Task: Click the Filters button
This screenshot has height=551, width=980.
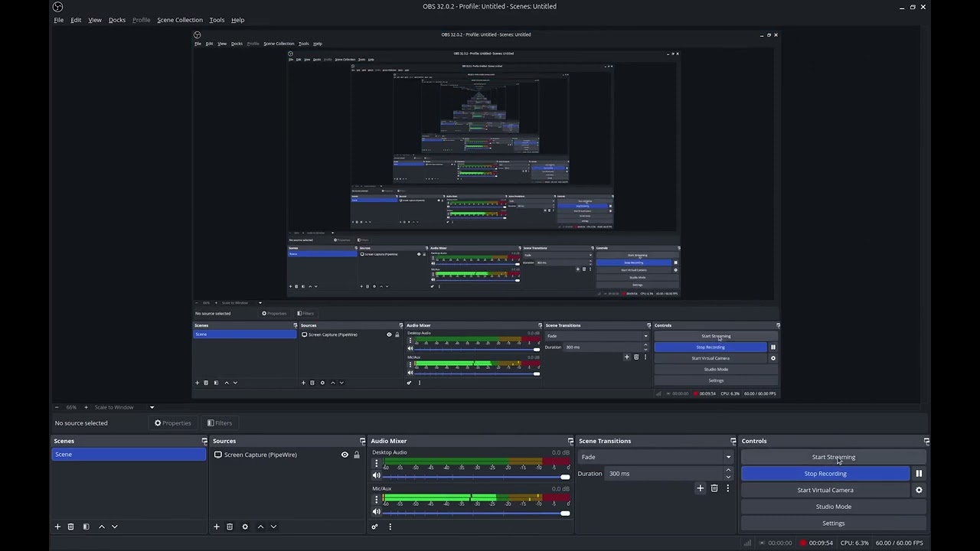Action: click(220, 423)
